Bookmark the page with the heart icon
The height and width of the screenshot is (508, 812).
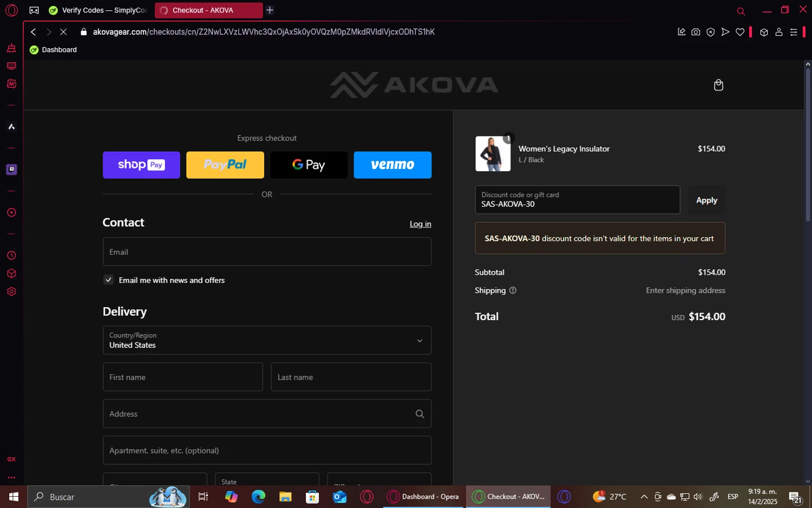pyautogui.click(x=740, y=32)
